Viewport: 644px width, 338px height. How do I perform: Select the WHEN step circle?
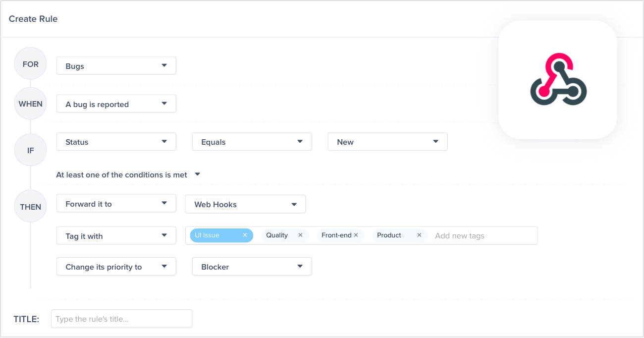pos(30,103)
